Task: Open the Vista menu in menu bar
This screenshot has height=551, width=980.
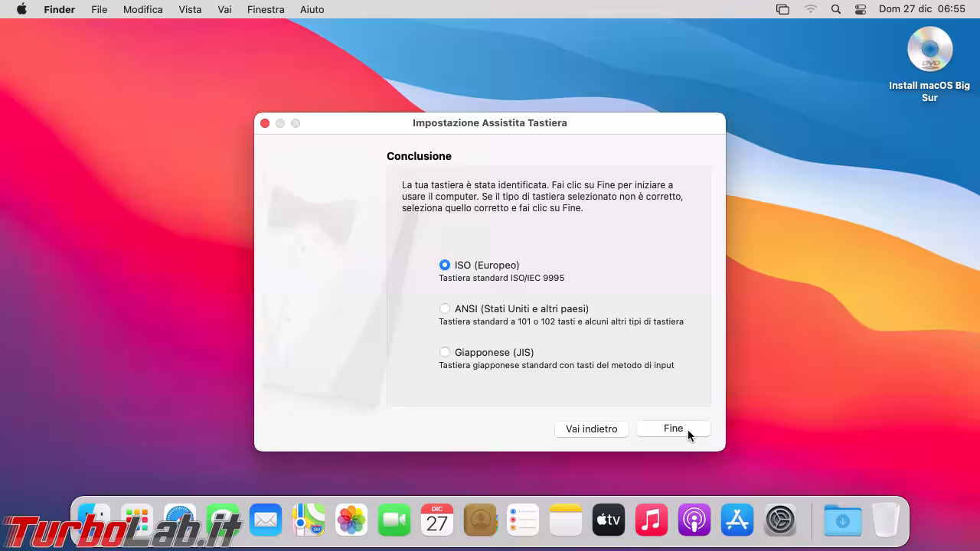Action: tap(190, 9)
